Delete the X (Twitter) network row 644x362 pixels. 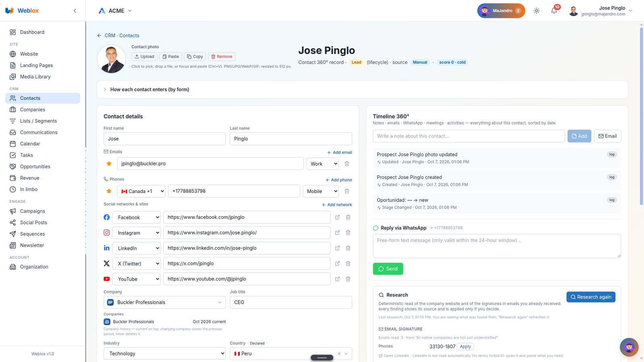(x=348, y=263)
